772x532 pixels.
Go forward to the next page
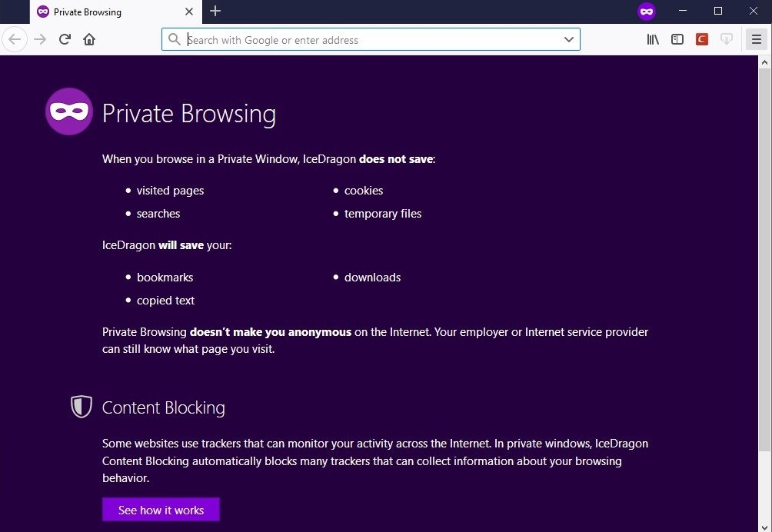click(40, 39)
